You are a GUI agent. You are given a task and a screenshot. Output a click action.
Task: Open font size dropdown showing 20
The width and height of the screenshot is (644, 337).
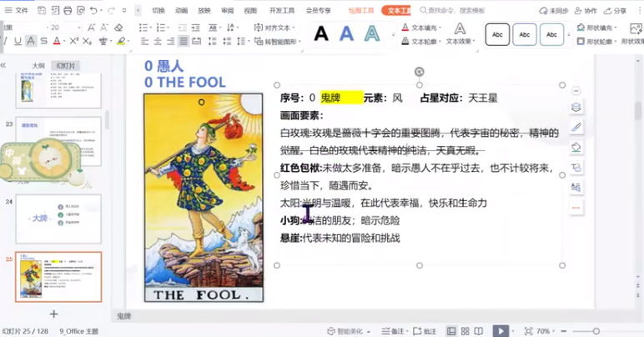pyautogui.click(x=79, y=28)
